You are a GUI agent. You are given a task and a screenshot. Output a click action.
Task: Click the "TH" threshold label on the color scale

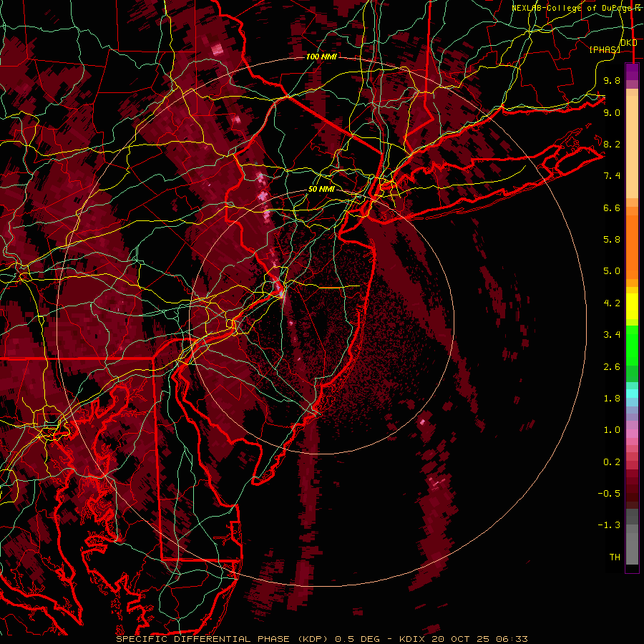click(615, 557)
